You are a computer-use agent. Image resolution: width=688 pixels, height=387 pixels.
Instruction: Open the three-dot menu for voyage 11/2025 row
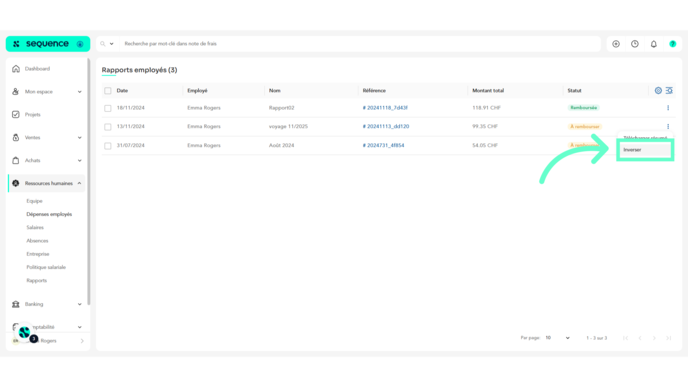click(668, 126)
